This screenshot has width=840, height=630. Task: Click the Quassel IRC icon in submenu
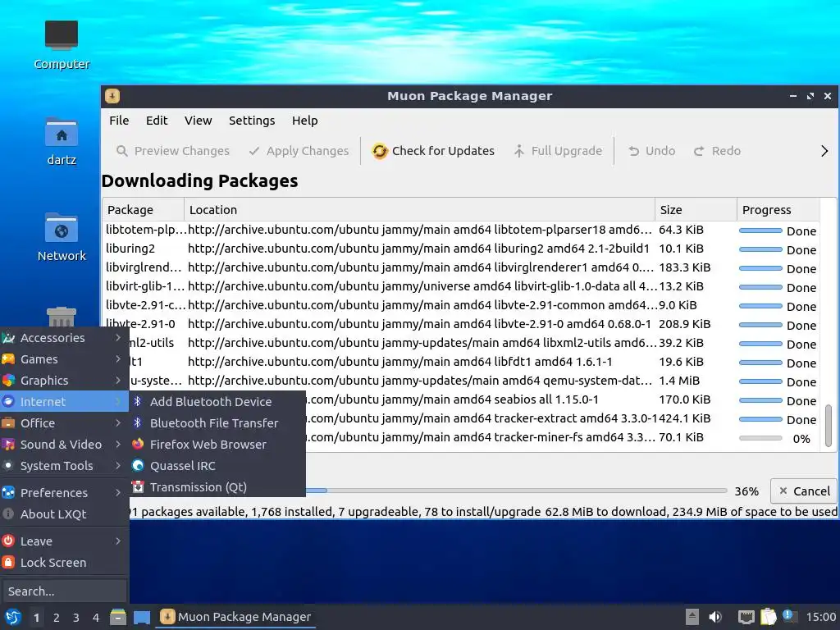pyautogui.click(x=138, y=466)
